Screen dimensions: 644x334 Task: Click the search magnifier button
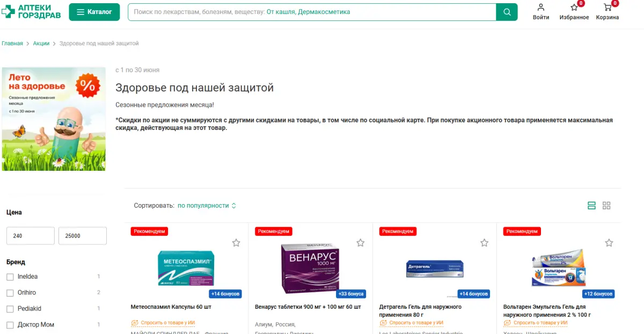click(x=507, y=12)
